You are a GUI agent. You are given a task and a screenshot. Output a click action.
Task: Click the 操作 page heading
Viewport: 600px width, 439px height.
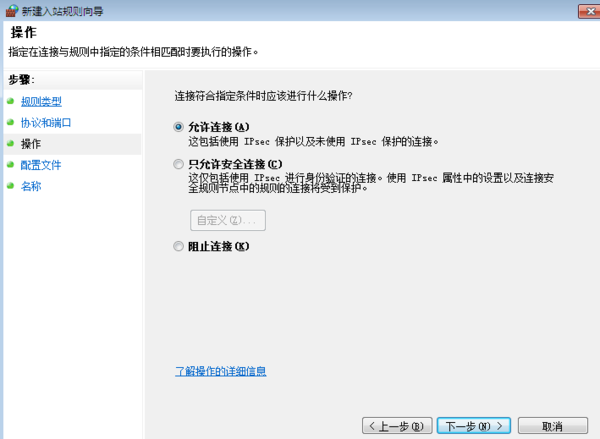(x=24, y=32)
